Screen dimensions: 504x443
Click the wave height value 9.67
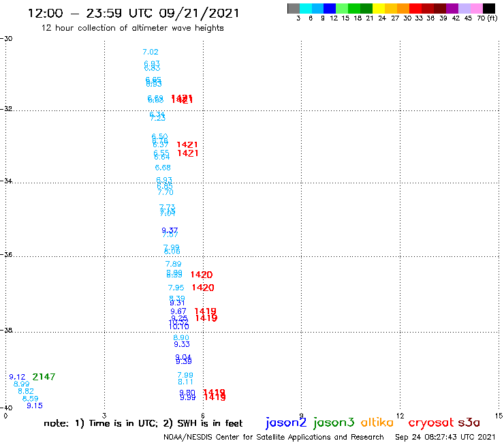click(178, 311)
